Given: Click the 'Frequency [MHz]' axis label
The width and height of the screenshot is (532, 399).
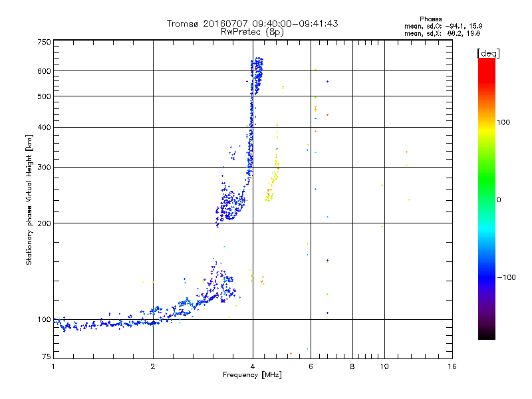Looking at the screenshot, I should point(252,375).
